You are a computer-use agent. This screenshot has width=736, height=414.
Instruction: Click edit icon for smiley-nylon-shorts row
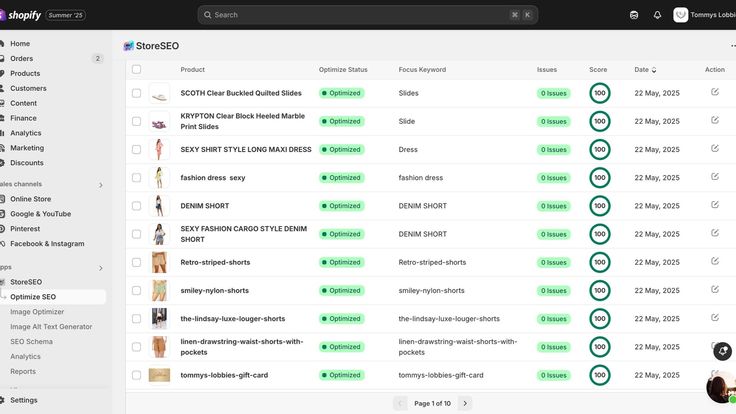pos(714,289)
